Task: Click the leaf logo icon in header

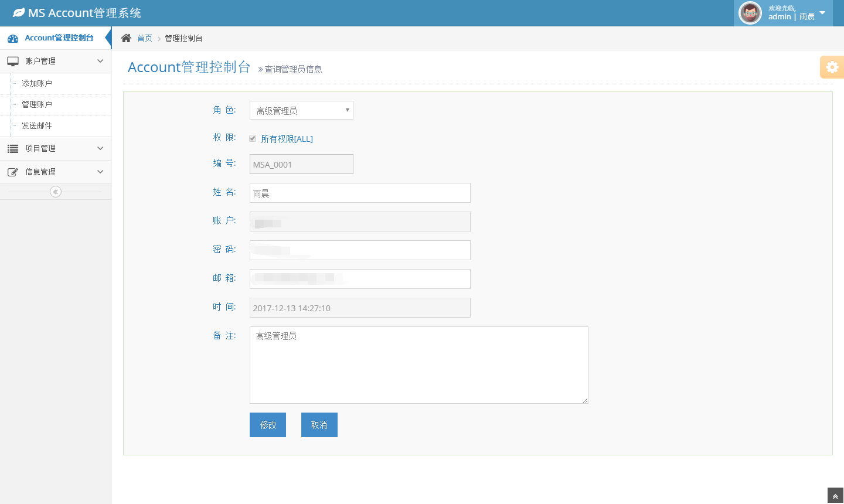Action: [x=19, y=13]
